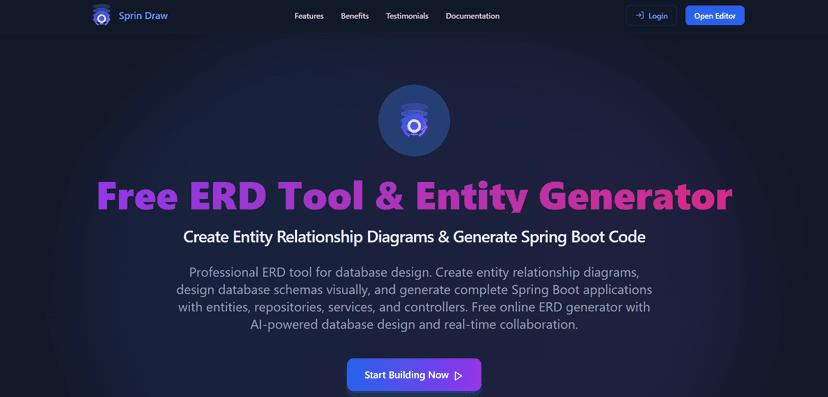Click Start Building Now button
This screenshot has height=397, width=828.
click(414, 375)
